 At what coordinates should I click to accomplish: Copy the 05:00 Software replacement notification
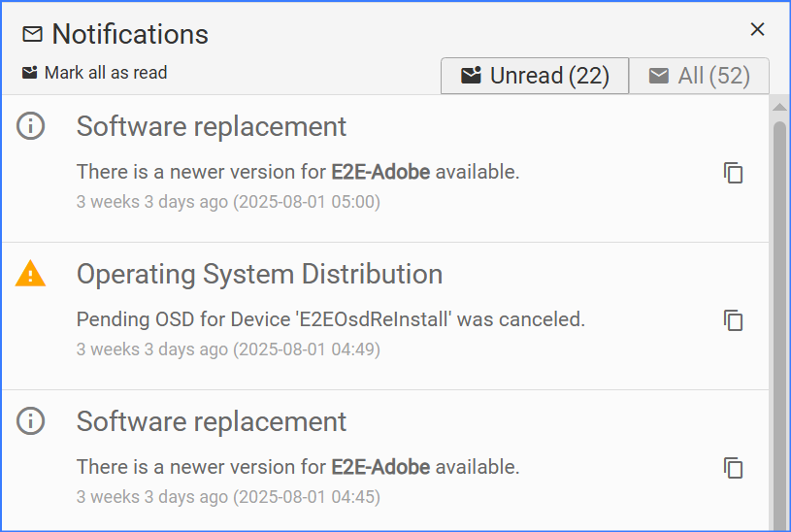(734, 173)
